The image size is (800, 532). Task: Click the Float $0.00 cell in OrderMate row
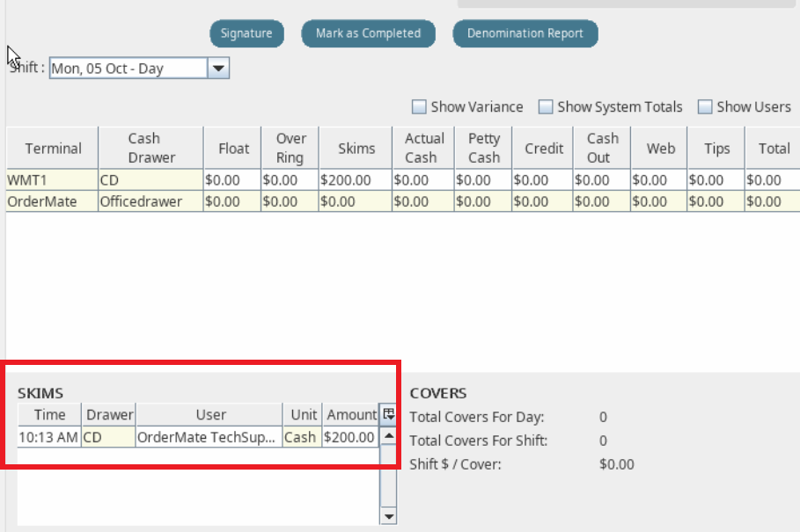tap(232, 201)
